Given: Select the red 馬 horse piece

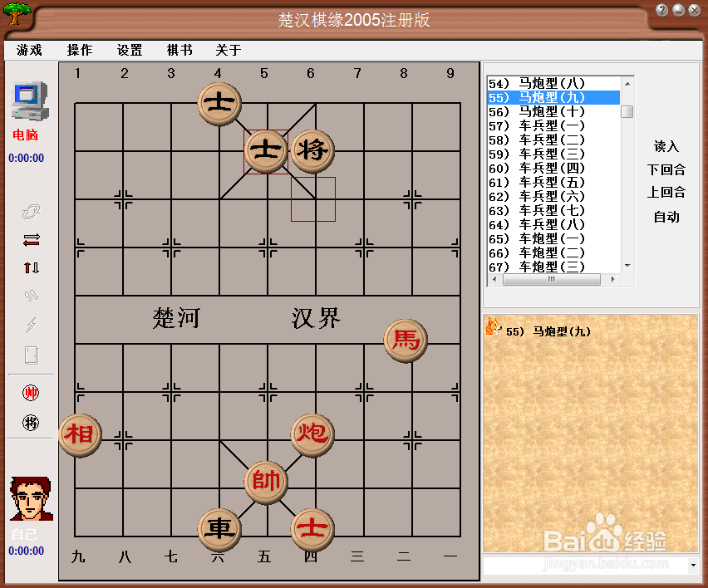Looking at the screenshot, I should coord(406,341).
